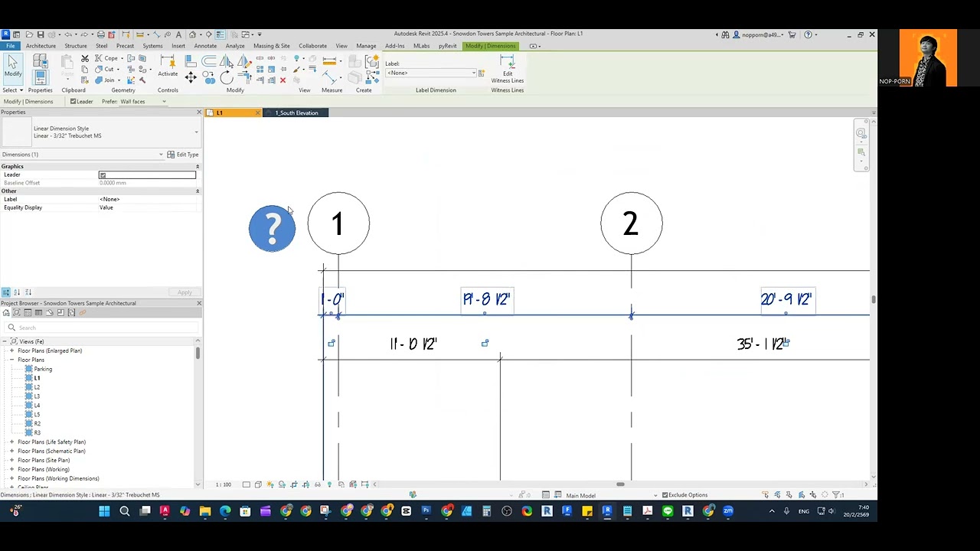Click the 35'-1 1/2" dimension text
The image size is (980, 551).
(761, 344)
